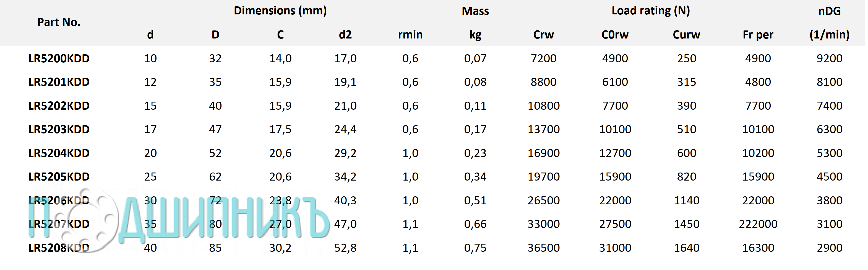Screen dimensions: 868x270
Task: Select part number LR5204KDD
Action: tap(59, 153)
